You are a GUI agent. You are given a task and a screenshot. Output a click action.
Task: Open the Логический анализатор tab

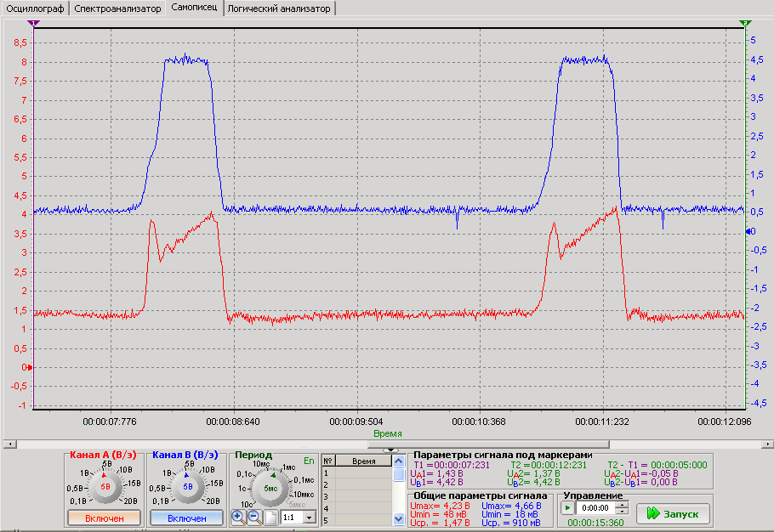pos(279,8)
